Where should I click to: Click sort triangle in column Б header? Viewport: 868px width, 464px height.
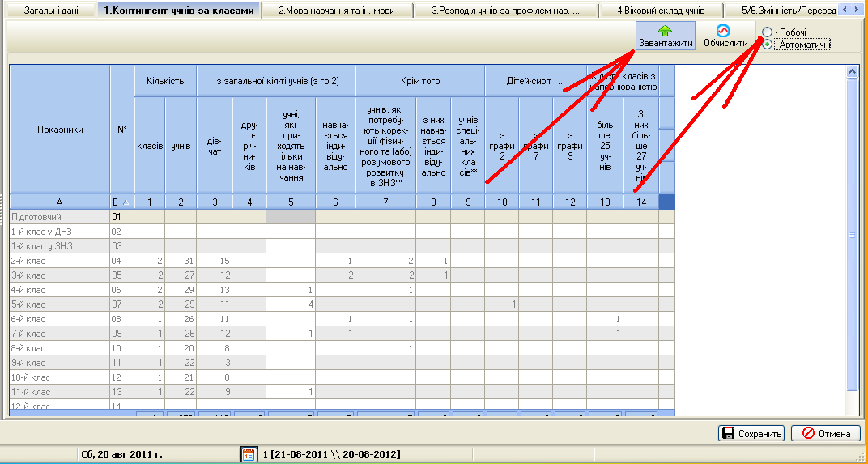click(126, 202)
